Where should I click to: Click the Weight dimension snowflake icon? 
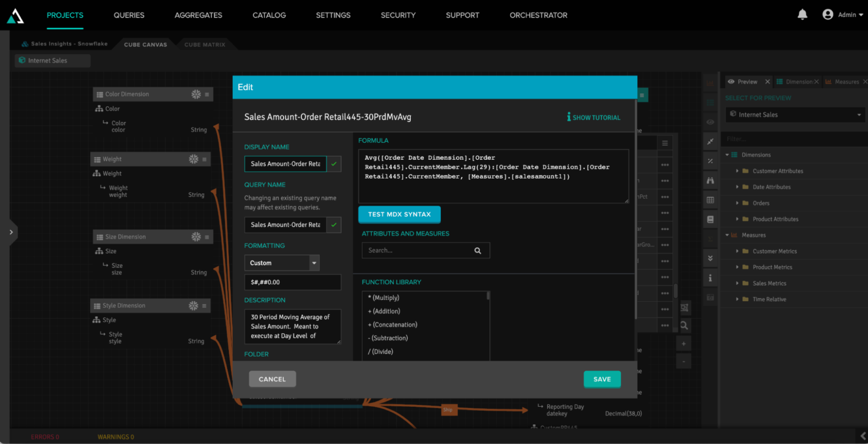[194, 159]
